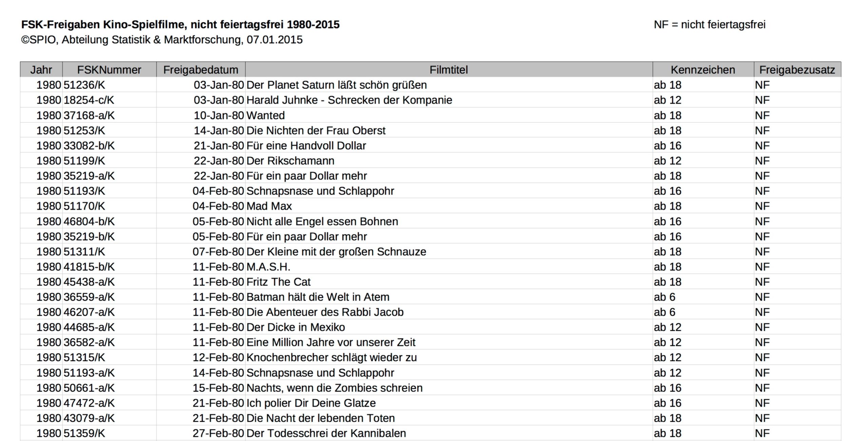Click FSK number 51236/K

(x=84, y=85)
